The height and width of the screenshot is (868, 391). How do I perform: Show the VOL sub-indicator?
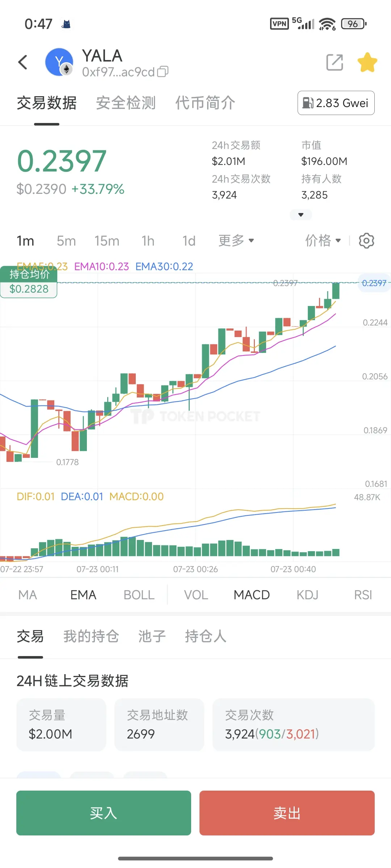click(x=196, y=595)
